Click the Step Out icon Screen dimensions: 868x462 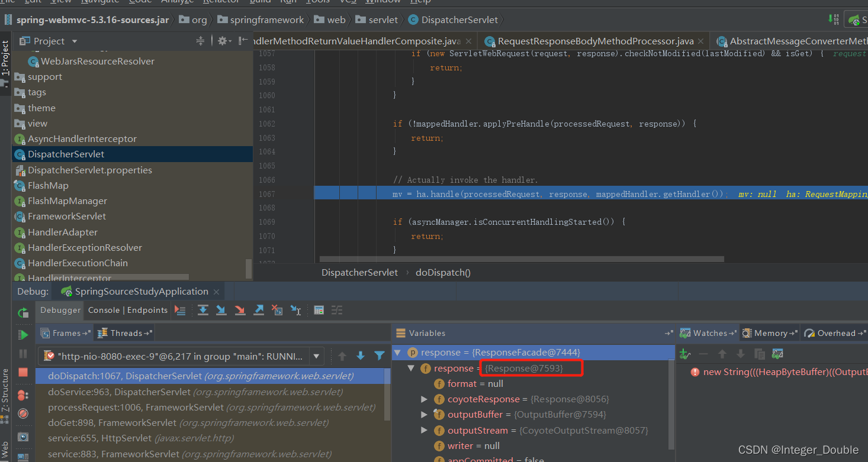(259, 310)
